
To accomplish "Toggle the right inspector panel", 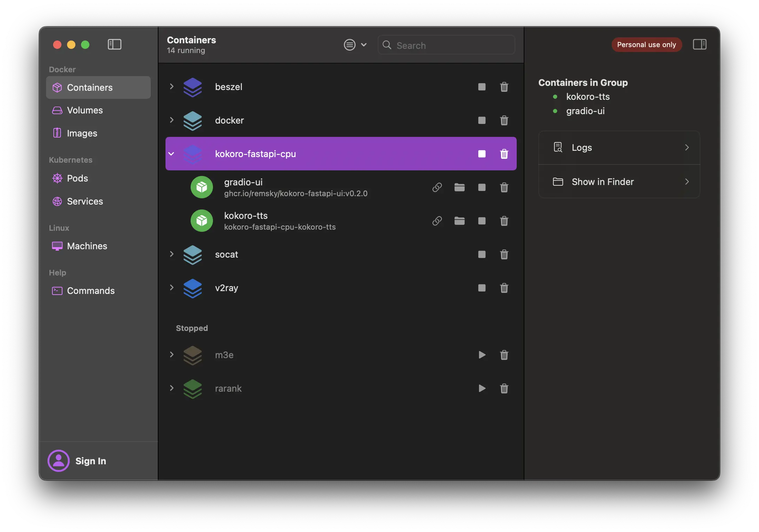I will click(699, 44).
